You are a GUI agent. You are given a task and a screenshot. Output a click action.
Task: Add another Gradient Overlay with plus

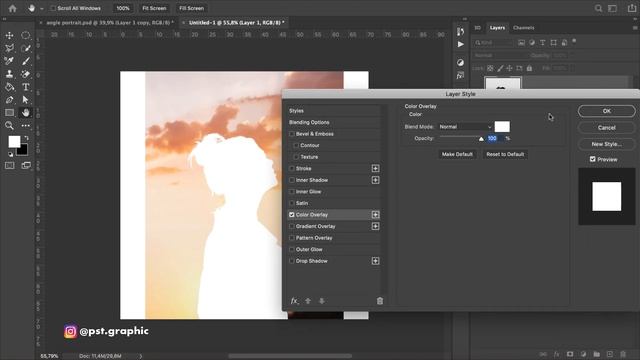click(x=375, y=226)
